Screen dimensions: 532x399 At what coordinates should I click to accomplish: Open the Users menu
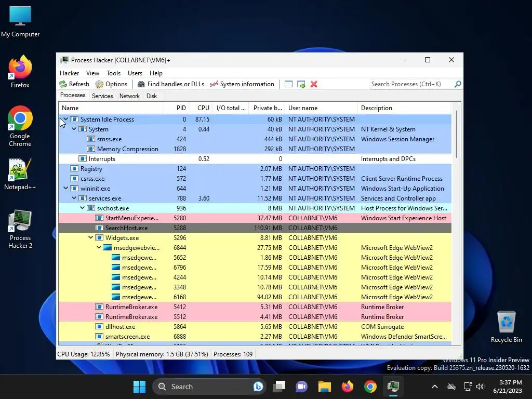pyautogui.click(x=135, y=73)
